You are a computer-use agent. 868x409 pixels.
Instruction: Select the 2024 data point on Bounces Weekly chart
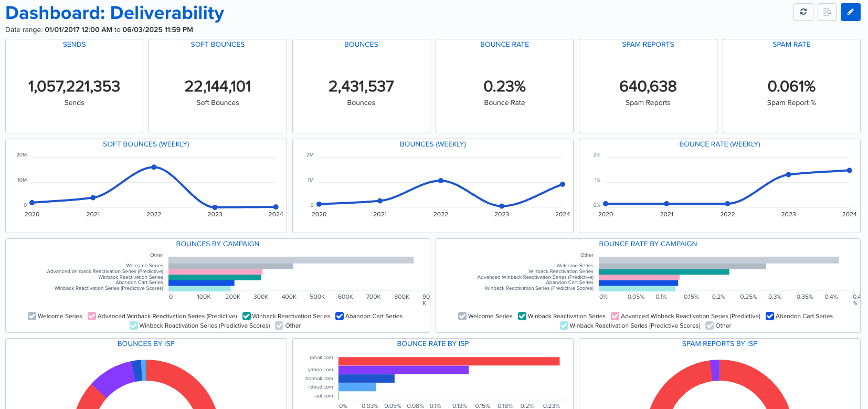coord(563,184)
